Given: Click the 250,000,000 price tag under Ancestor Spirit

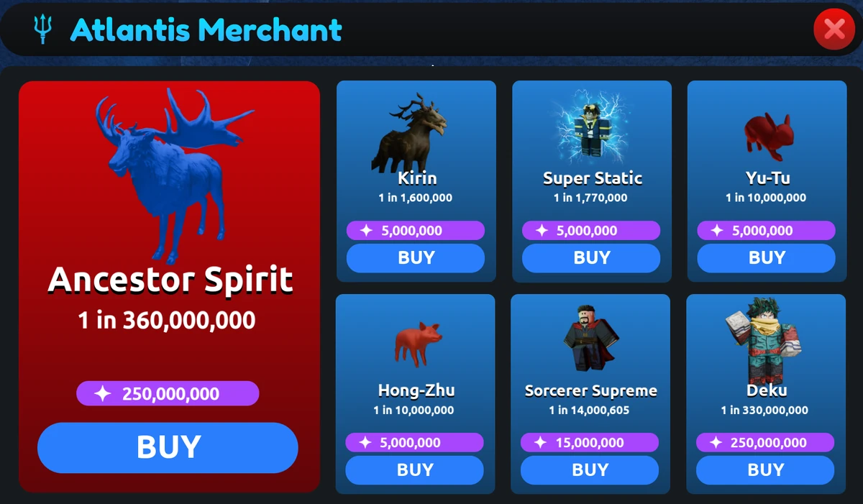Looking at the screenshot, I should pyautogui.click(x=168, y=394).
